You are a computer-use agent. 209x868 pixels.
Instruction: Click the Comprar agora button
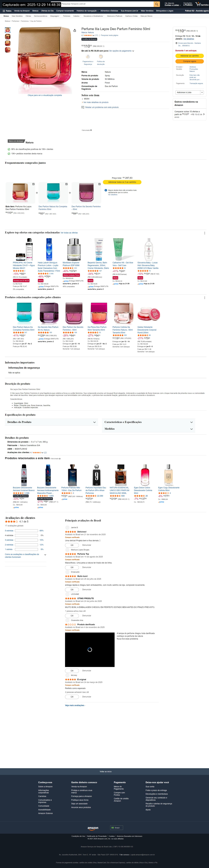point(189,61)
